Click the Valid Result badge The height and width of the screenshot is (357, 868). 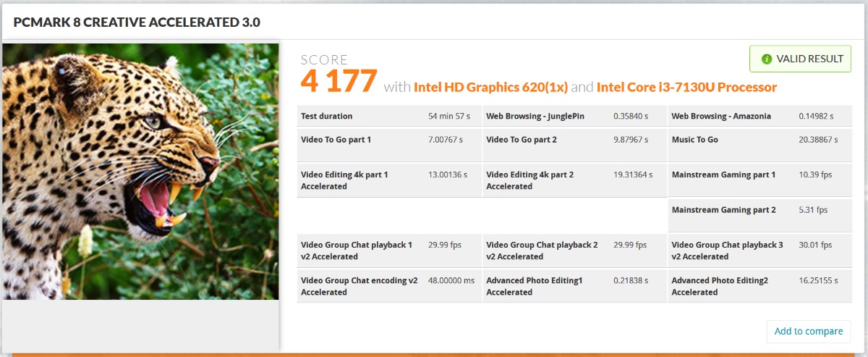click(800, 59)
